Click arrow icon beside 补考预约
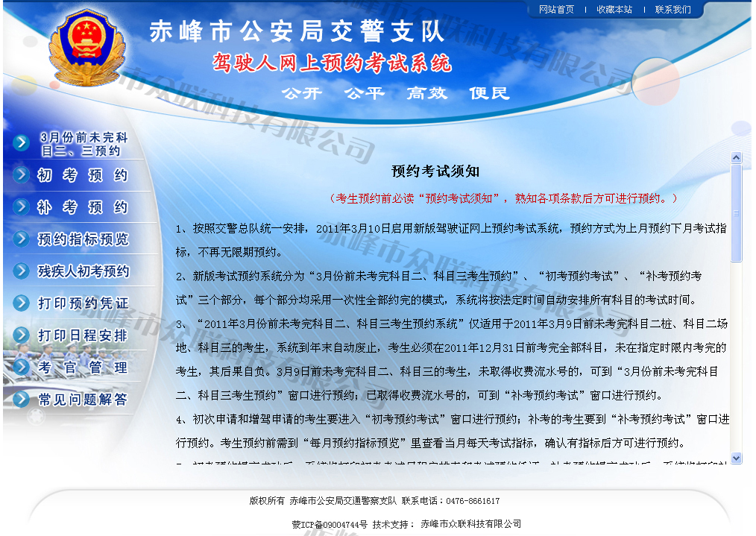The image size is (756, 536). click(x=22, y=207)
